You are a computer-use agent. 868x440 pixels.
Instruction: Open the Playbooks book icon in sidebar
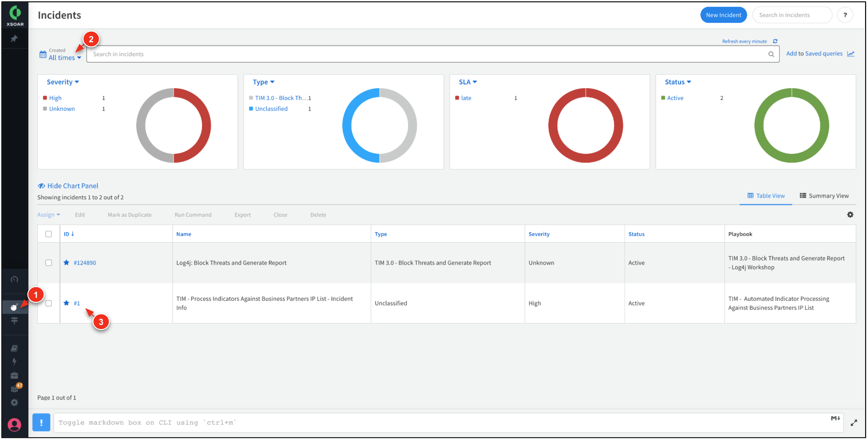pyautogui.click(x=14, y=348)
